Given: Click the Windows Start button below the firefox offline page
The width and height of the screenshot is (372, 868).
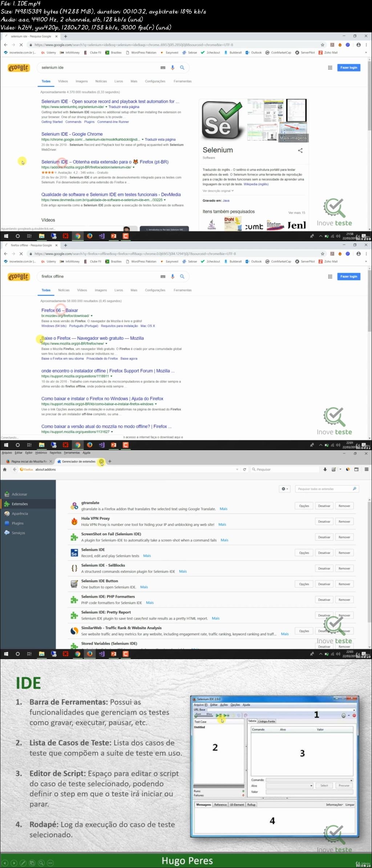Looking at the screenshot, I should point(6,445).
